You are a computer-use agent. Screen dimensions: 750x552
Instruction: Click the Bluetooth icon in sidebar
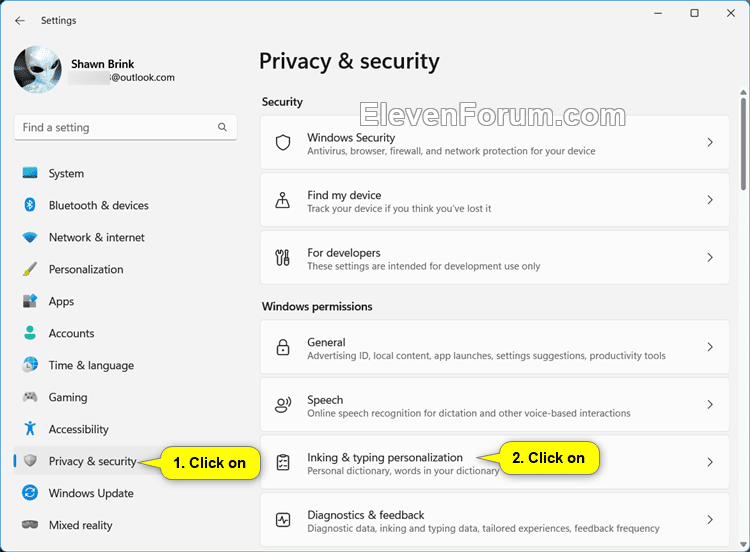tap(30, 205)
